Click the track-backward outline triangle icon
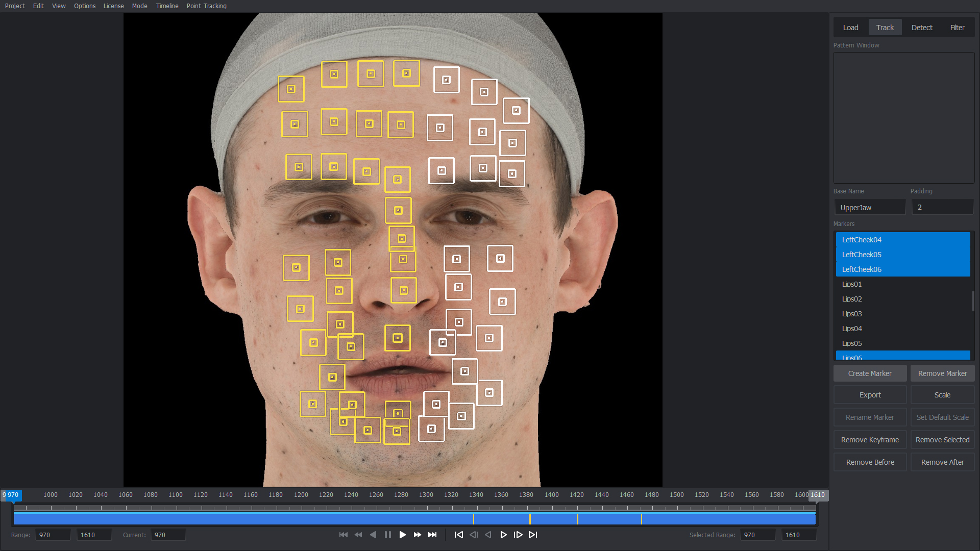The width and height of the screenshot is (980, 551). tap(488, 535)
